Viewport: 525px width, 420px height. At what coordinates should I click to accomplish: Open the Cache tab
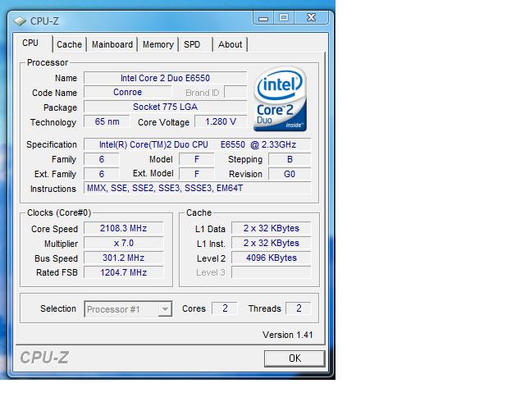69,44
